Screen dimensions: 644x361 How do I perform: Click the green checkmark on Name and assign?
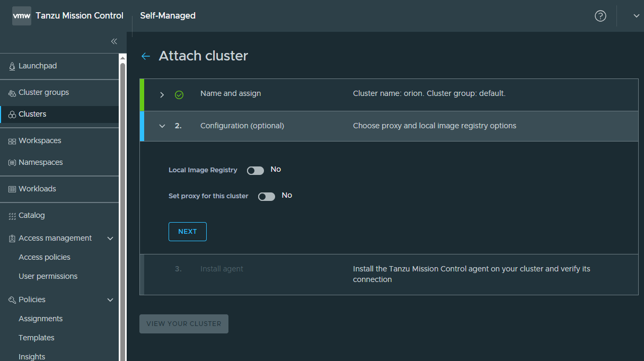(x=179, y=95)
